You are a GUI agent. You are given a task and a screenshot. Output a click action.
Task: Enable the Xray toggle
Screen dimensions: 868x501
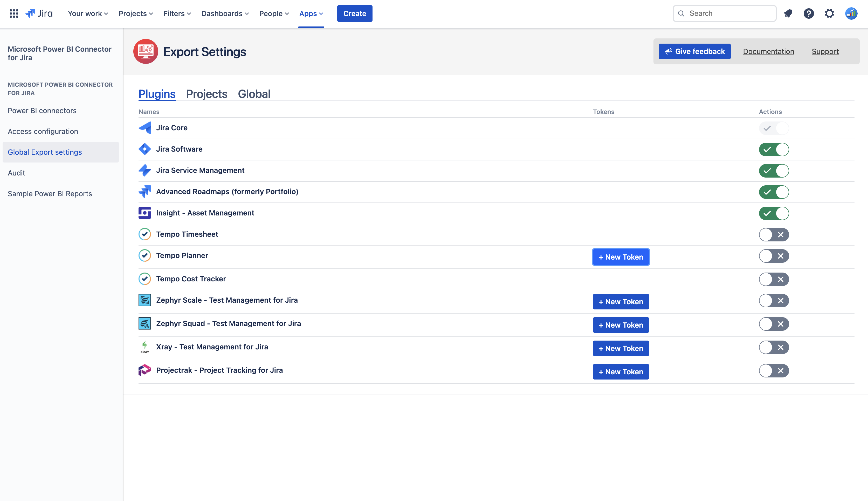click(774, 348)
